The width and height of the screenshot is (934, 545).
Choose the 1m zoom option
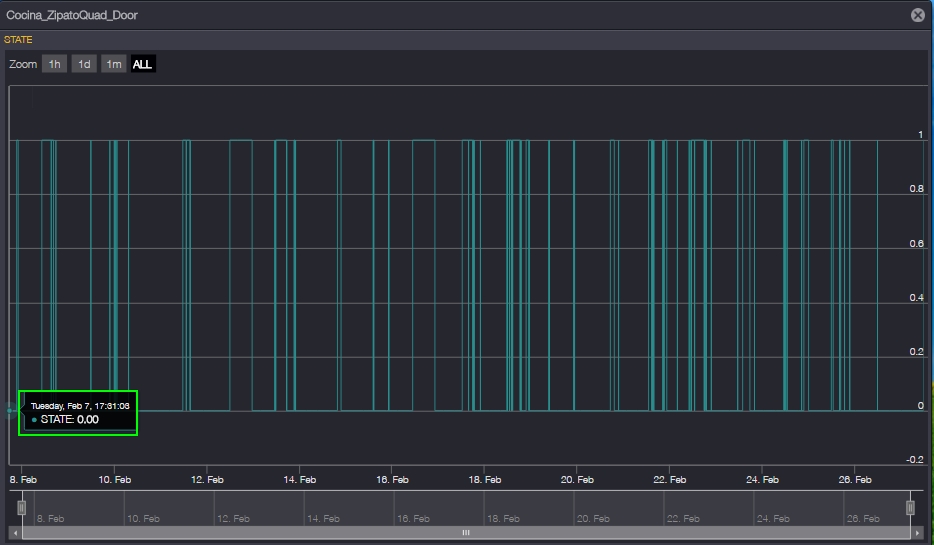114,64
